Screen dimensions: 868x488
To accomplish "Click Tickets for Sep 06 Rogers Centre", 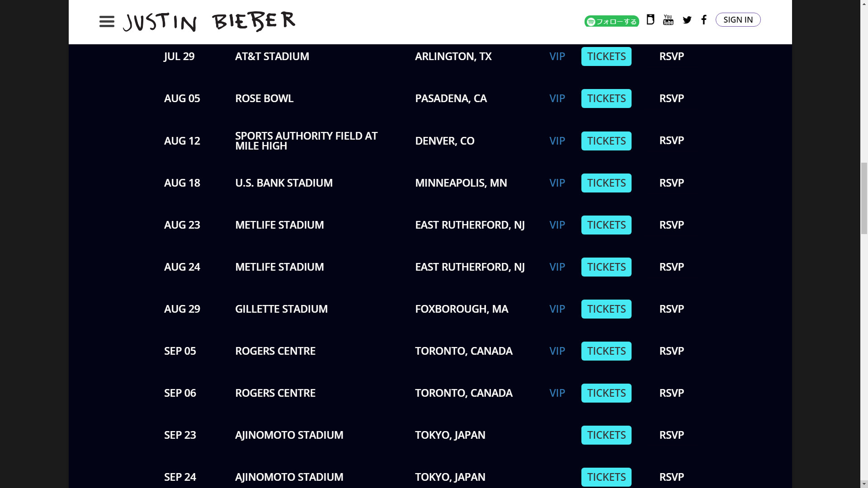I will (x=606, y=393).
